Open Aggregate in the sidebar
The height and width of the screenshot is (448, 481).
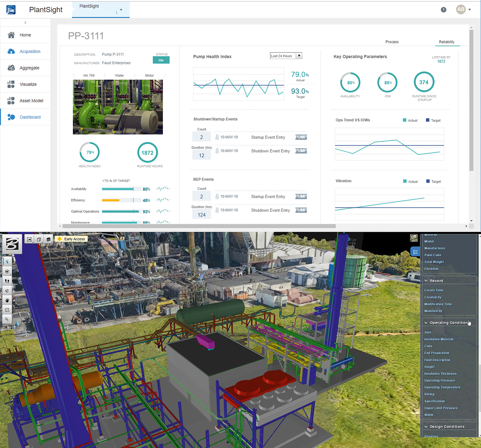[25, 68]
